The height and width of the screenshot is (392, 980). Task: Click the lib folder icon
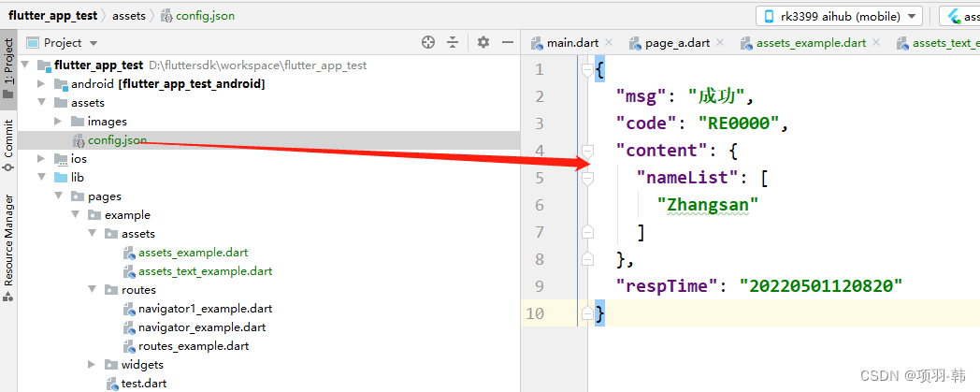click(61, 178)
